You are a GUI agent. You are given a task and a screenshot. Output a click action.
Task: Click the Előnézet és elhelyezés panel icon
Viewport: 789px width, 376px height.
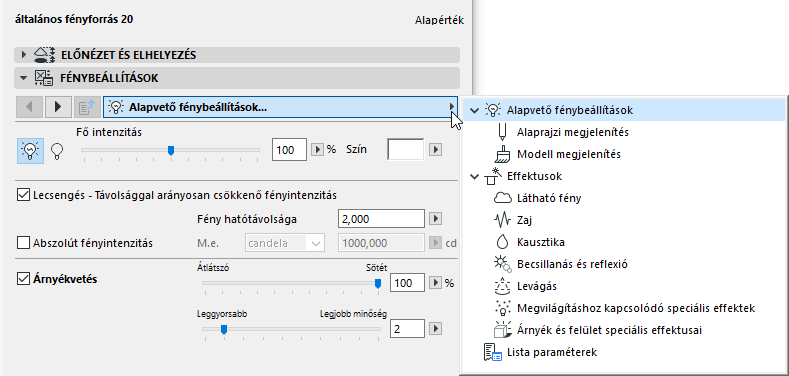click(44, 55)
